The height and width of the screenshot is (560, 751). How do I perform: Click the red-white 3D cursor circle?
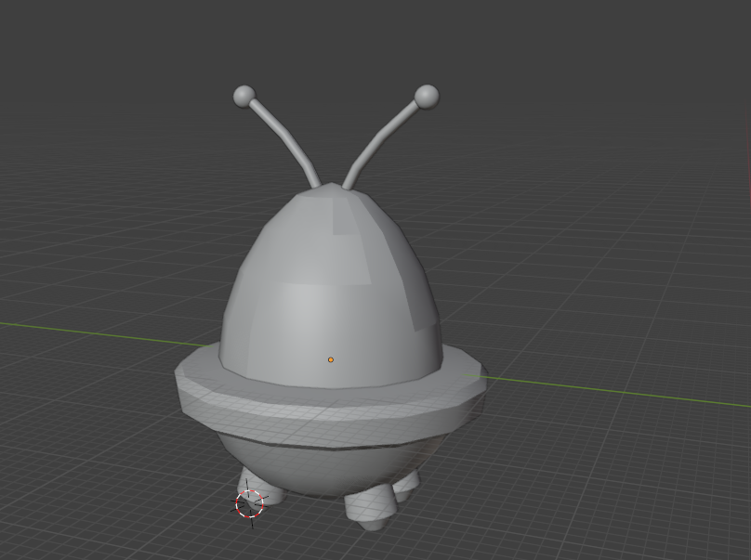coord(249,503)
